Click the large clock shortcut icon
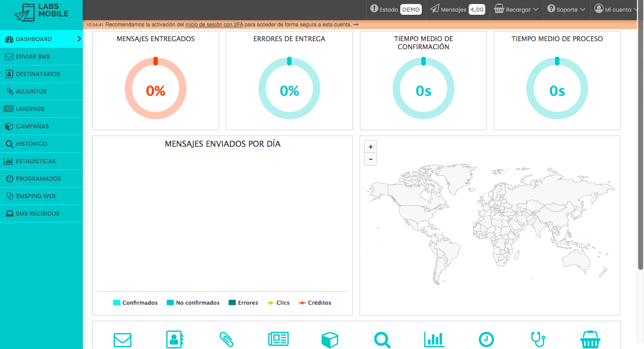Image resolution: width=644 pixels, height=349 pixels. click(x=486, y=340)
